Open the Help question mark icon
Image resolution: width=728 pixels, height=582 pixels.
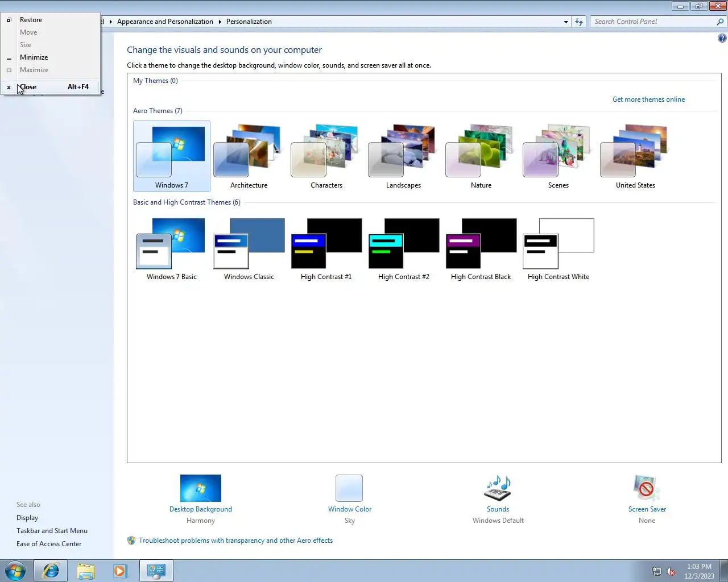click(x=722, y=38)
